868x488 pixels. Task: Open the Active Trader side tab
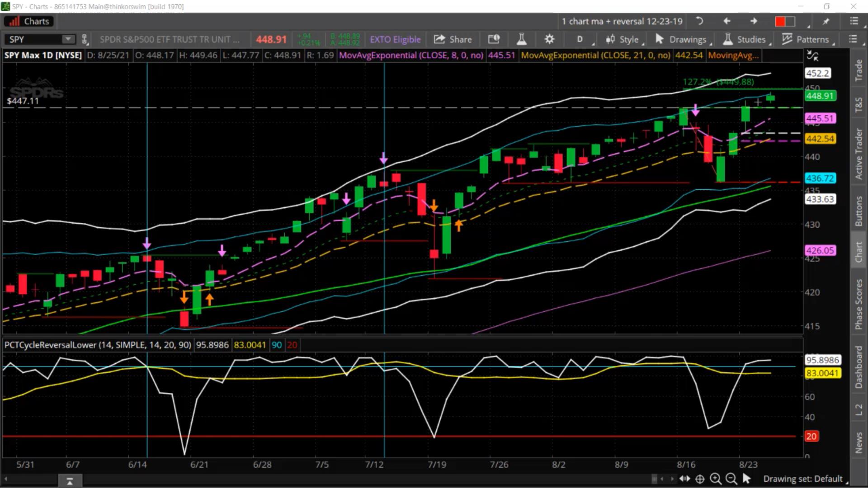pos(859,154)
